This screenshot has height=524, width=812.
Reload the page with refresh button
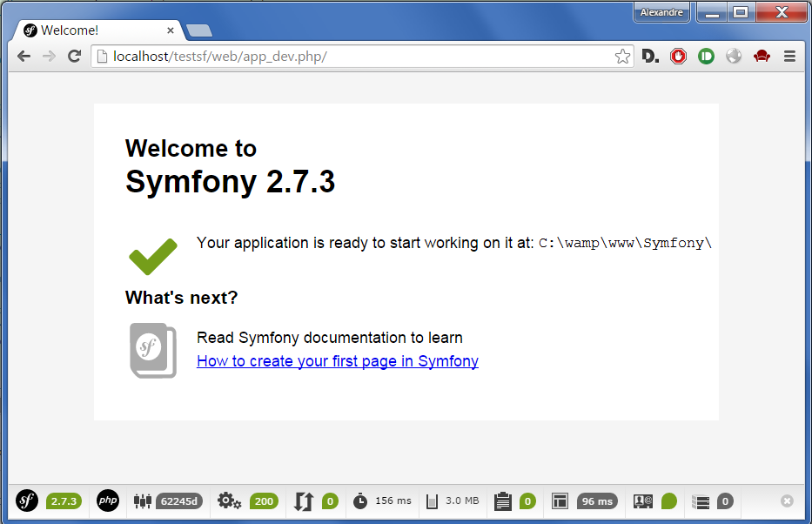[75, 56]
